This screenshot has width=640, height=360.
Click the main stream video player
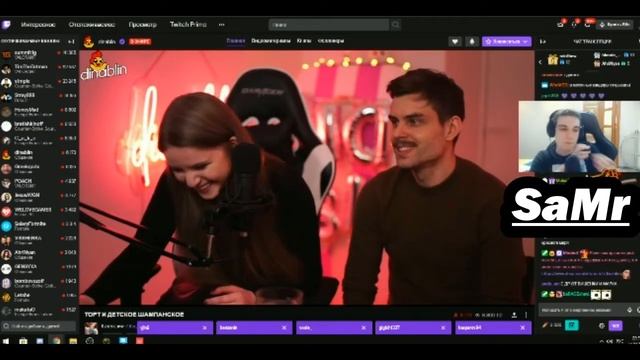307,178
